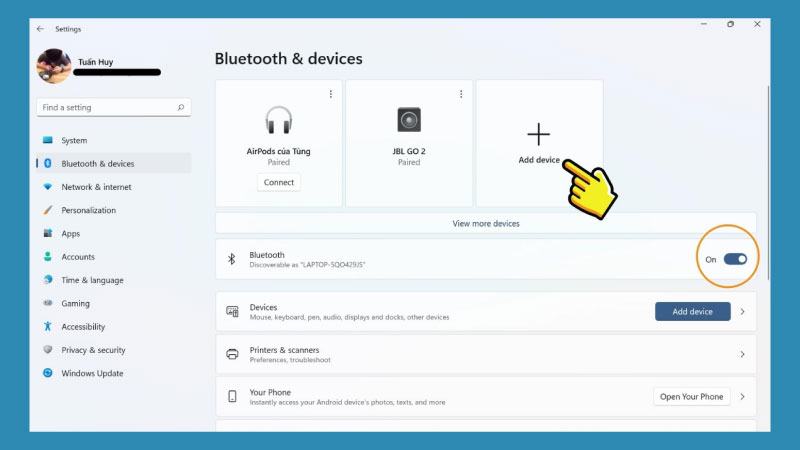Click the discoverable laptop name text

click(x=307, y=265)
